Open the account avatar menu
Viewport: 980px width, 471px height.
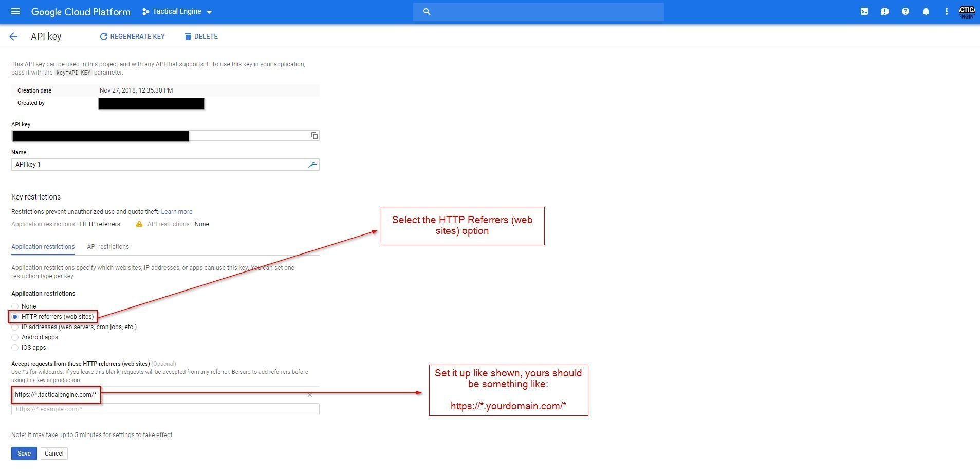tap(967, 12)
